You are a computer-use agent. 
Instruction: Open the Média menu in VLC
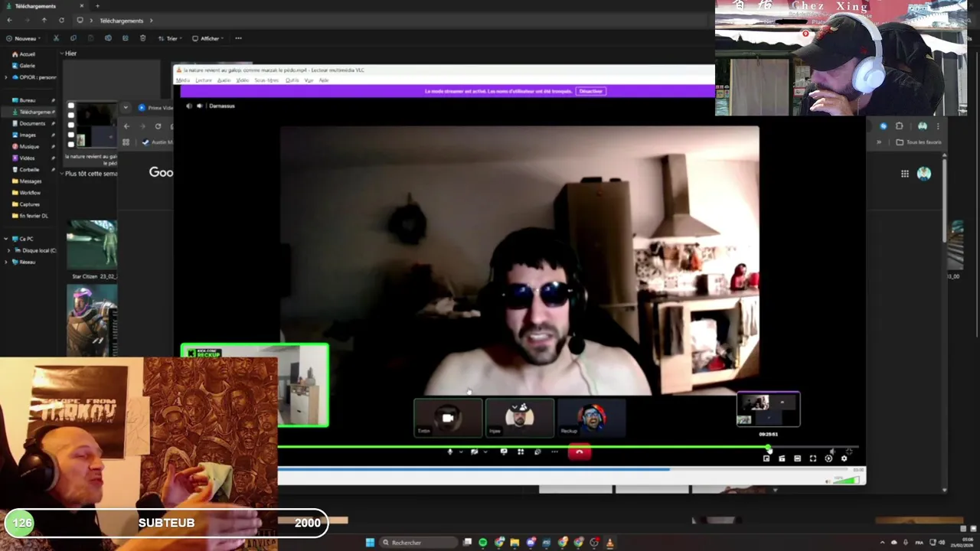tap(183, 80)
